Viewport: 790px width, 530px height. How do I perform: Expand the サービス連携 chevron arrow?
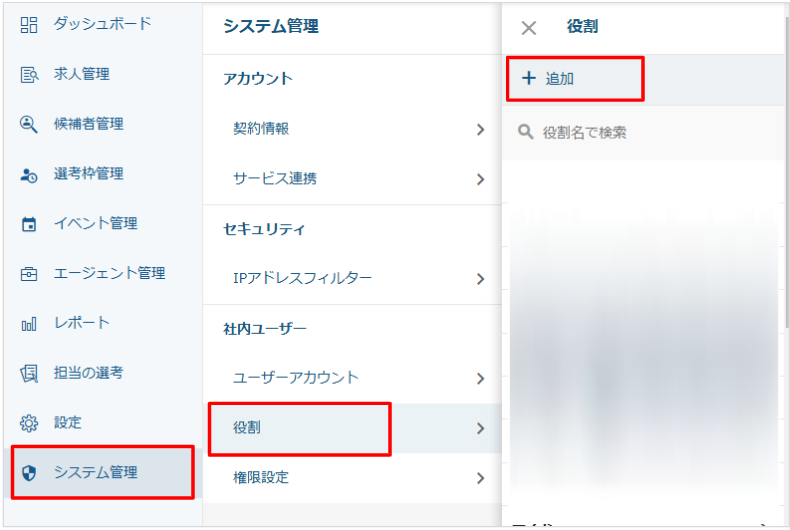480,180
